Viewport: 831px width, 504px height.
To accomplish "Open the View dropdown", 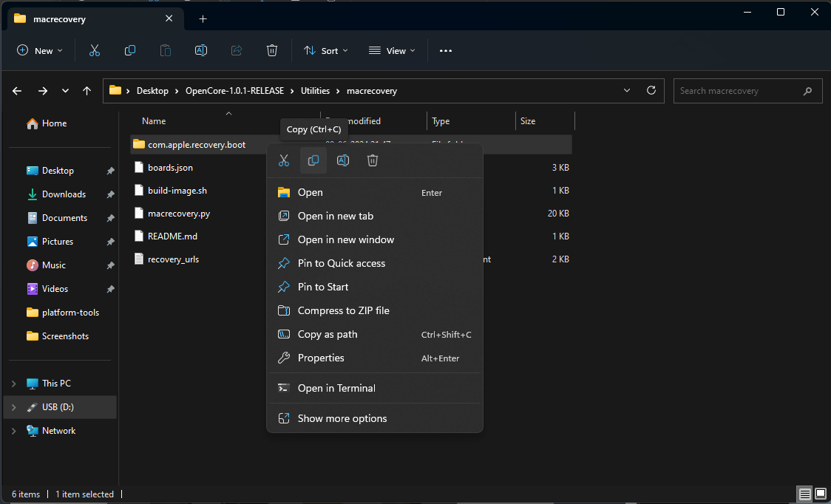I will coord(391,50).
